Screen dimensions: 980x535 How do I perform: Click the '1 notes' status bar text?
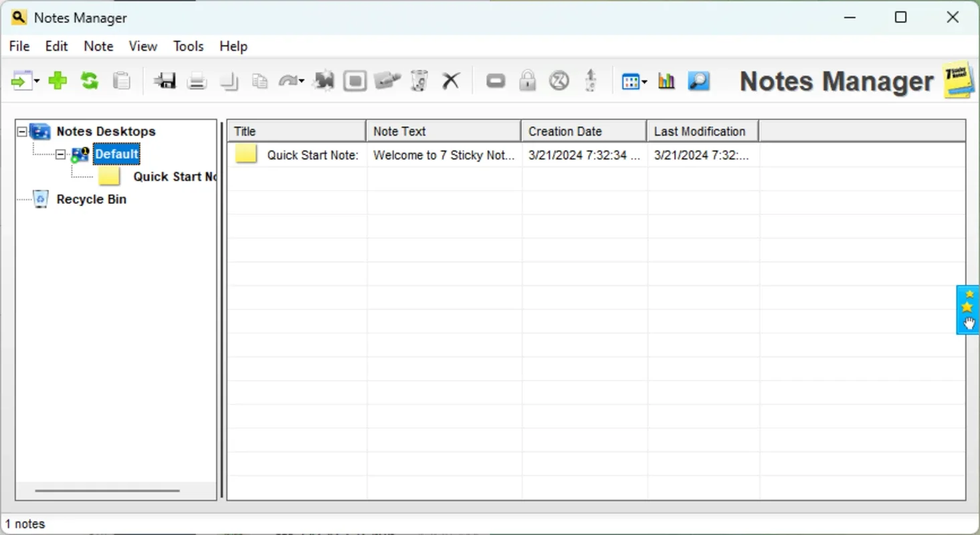25,524
